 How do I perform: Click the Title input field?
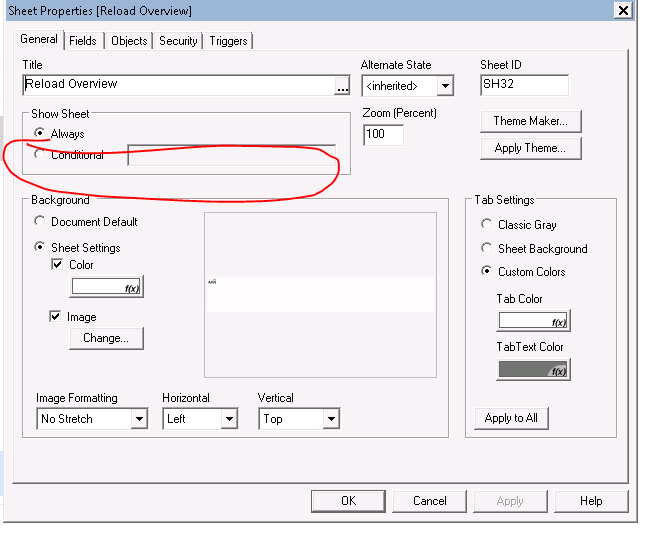pyautogui.click(x=180, y=85)
